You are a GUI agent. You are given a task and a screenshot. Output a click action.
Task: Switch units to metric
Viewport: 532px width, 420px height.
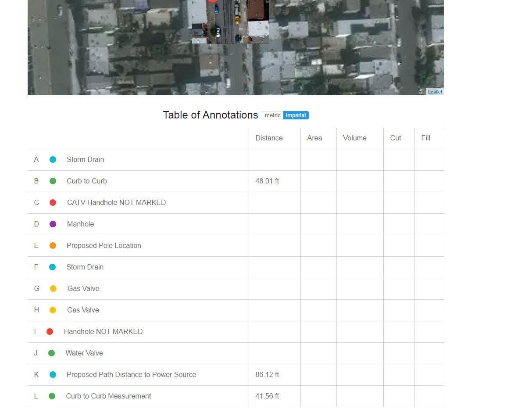[272, 115]
